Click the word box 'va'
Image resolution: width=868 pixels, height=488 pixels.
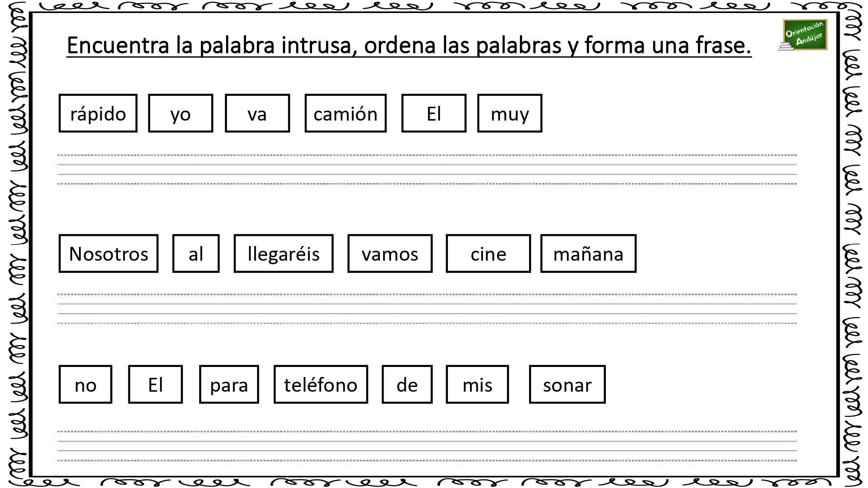[x=257, y=113]
